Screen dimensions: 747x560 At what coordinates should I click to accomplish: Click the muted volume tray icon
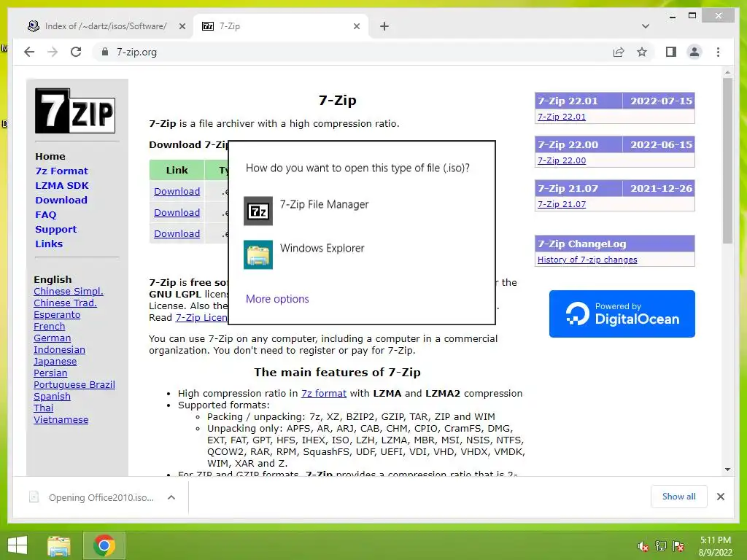click(643, 546)
